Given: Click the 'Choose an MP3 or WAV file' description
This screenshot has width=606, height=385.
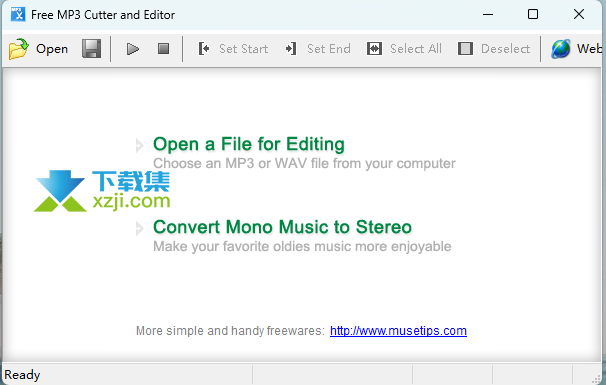Looking at the screenshot, I should (x=305, y=164).
